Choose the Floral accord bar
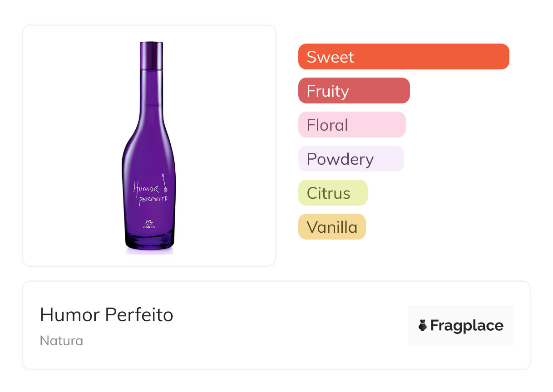The width and height of the screenshot is (553, 392). click(x=352, y=125)
